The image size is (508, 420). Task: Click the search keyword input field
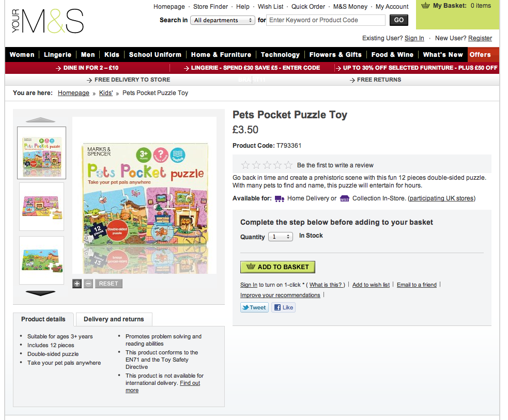click(x=326, y=20)
